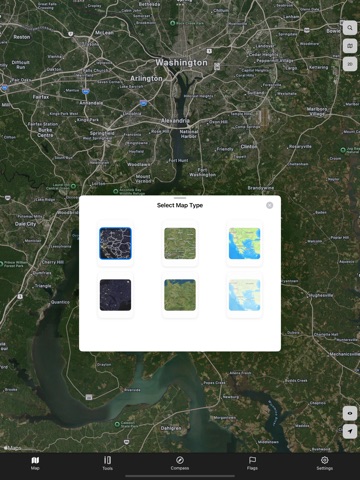Tap the McLean label
This screenshot has width=360, height=480.
point(104,33)
